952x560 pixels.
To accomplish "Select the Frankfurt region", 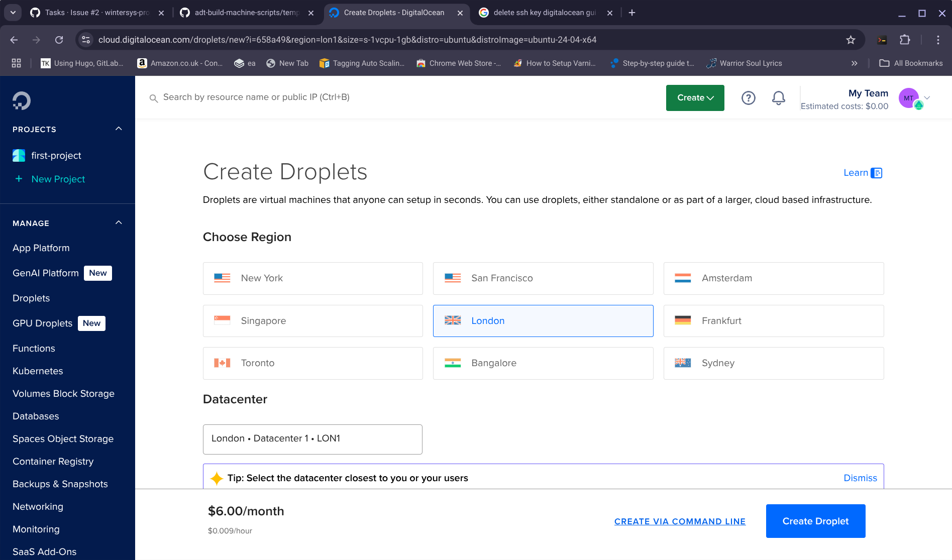I will (773, 321).
